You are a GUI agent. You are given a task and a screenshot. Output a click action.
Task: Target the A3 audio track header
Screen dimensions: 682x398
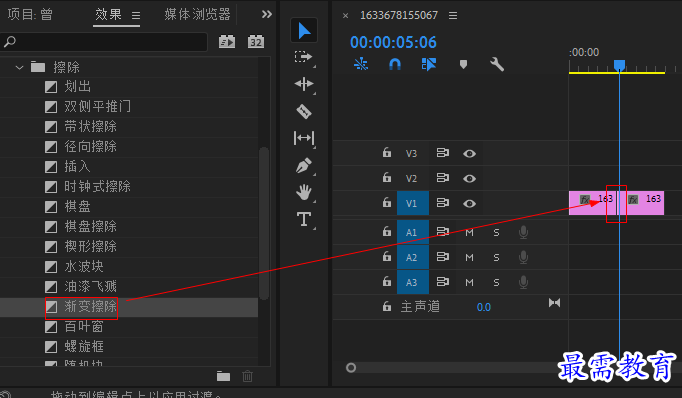pyautogui.click(x=413, y=282)
